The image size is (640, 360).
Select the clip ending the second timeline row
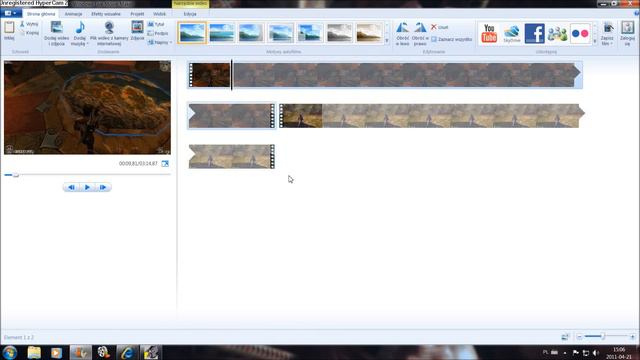(x=432, y=116)
